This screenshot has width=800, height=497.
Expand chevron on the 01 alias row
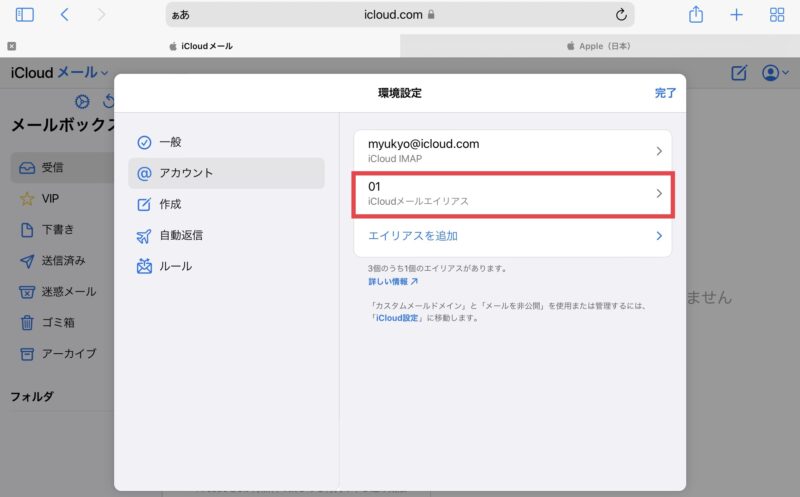point(659,193)
